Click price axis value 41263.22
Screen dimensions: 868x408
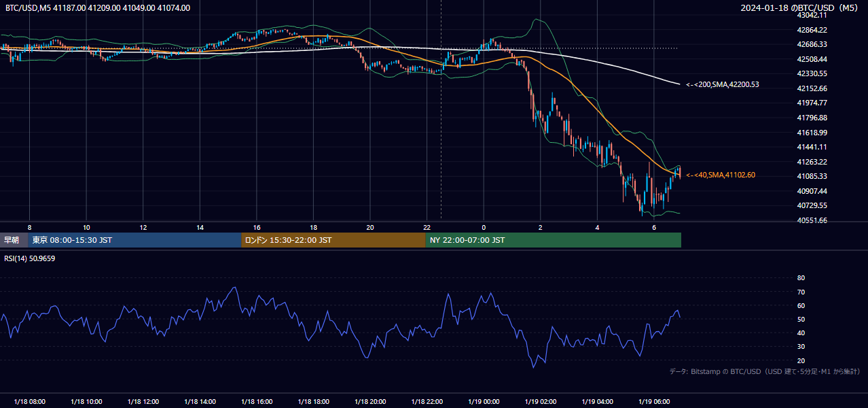[x=812, y=162]
